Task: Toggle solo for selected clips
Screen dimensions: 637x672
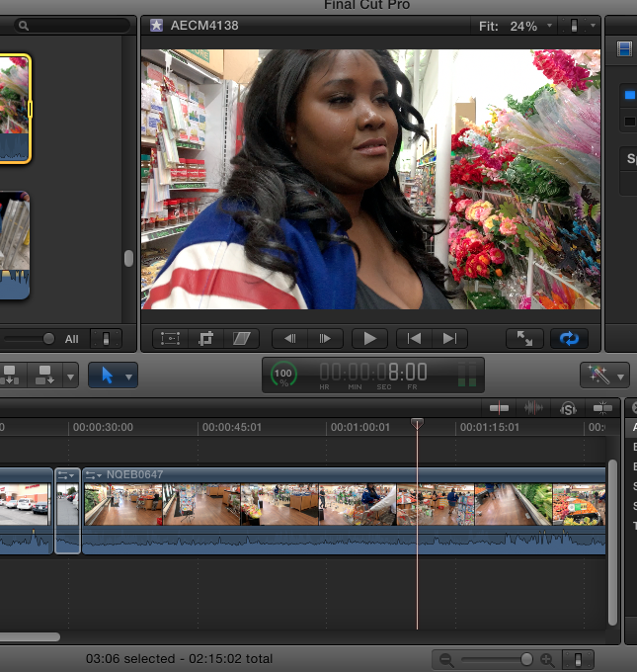Action: point(568,408)
